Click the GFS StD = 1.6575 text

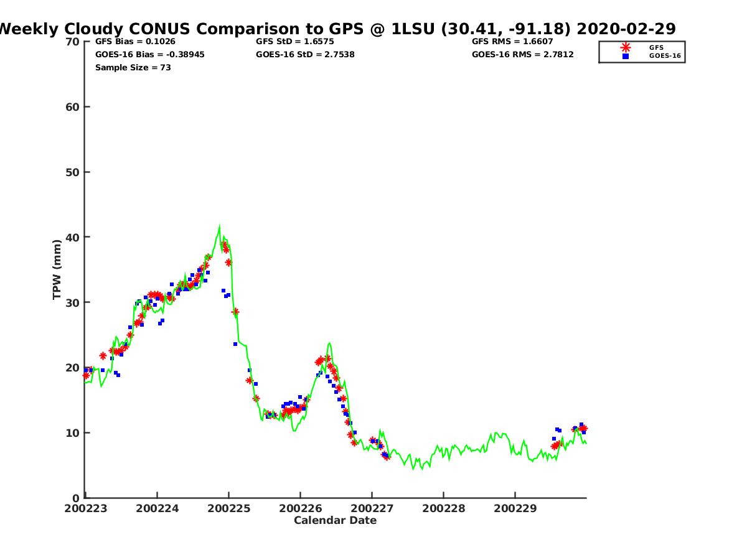pos(296,42)
